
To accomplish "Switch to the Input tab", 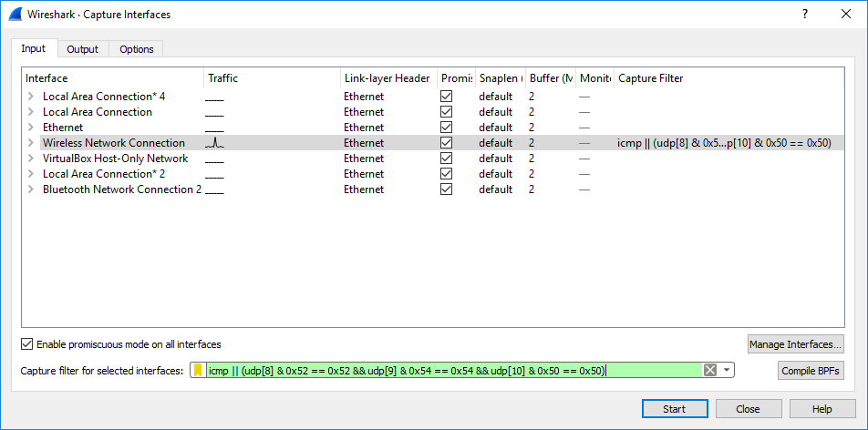I will point(33,48).
